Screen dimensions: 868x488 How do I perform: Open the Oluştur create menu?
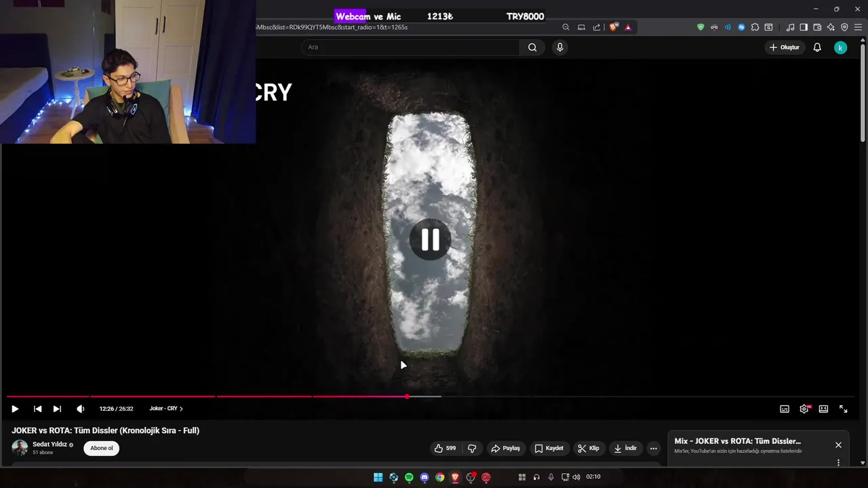click(785, 47)
